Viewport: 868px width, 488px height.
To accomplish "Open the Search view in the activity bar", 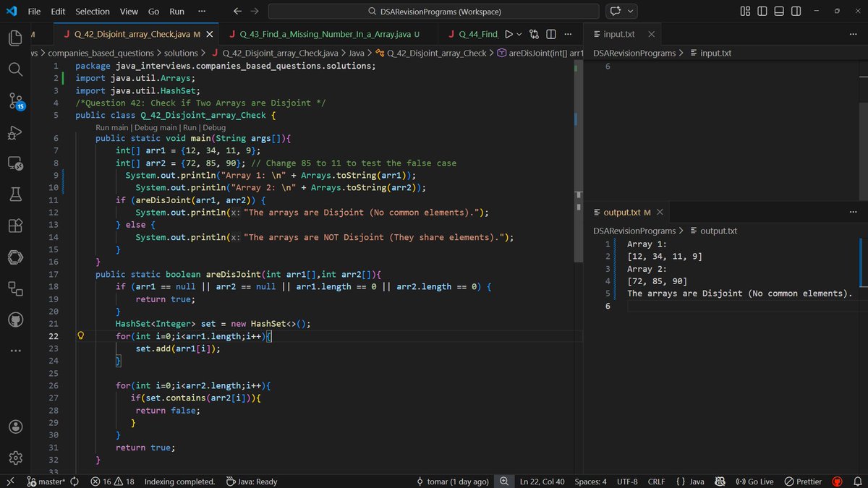I will click(x=16, y=69).
